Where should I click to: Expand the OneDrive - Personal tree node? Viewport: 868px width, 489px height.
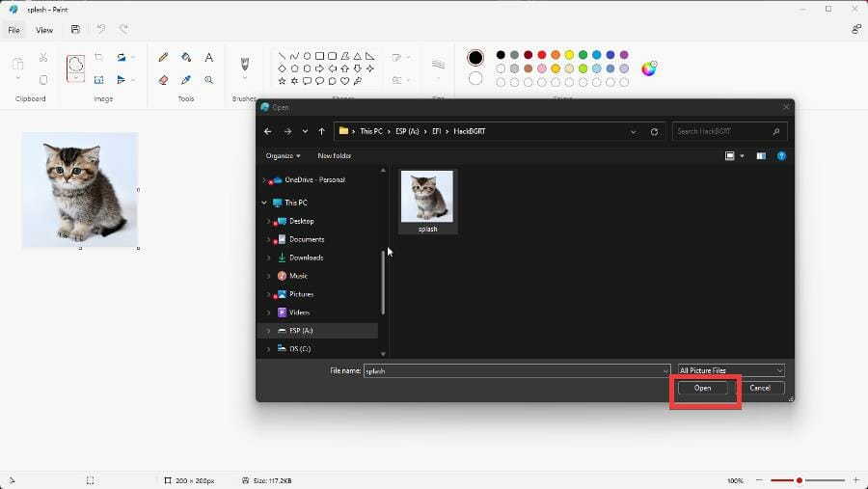click(x=264, y=180)
